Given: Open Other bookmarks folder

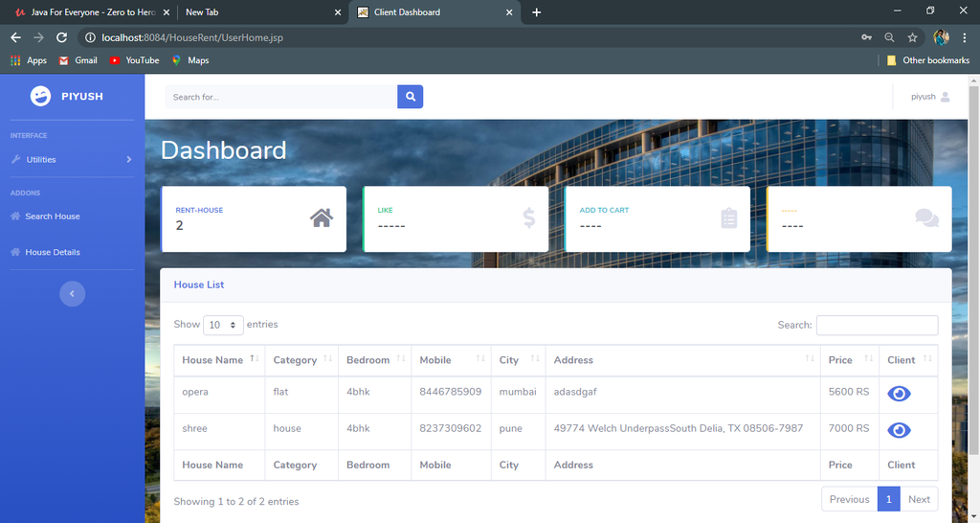Looking at the screenshot, I should click(x=928, y=60).
